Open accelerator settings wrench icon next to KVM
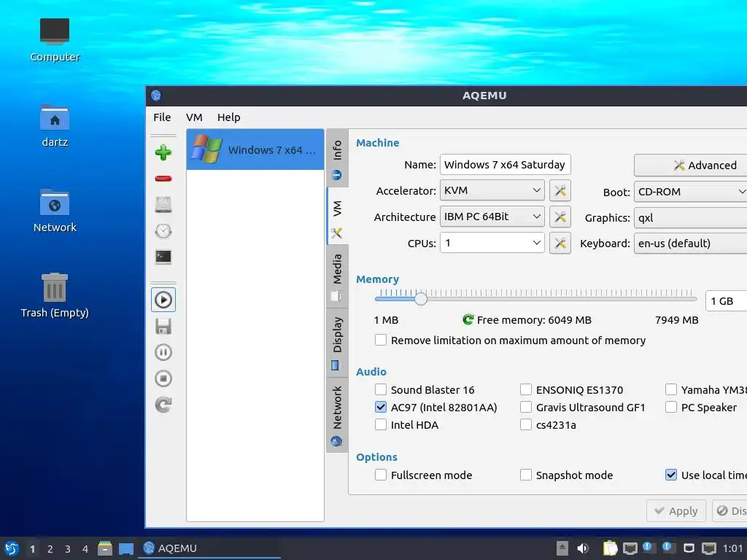The image size is (747, 560). click(x=560, y=190)
